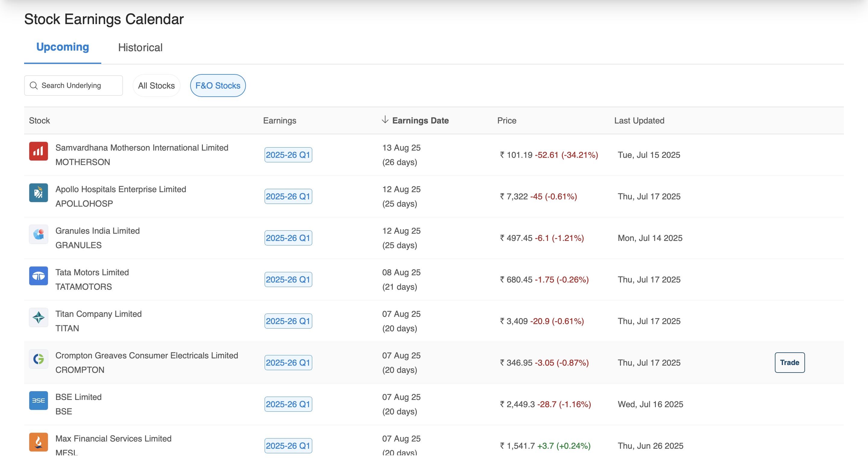Open the Tata Motors Limited stock
The width and height of the screenshot is (868, 465).
(92, 272)
